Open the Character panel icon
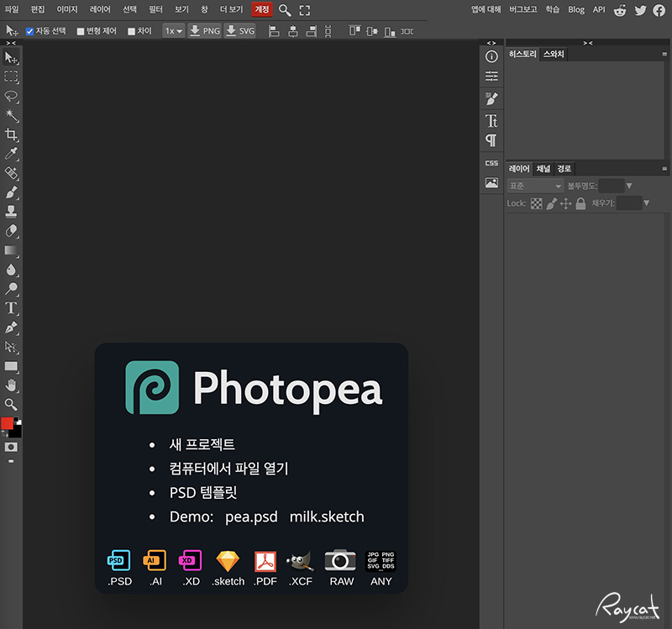 coord(491,121)
